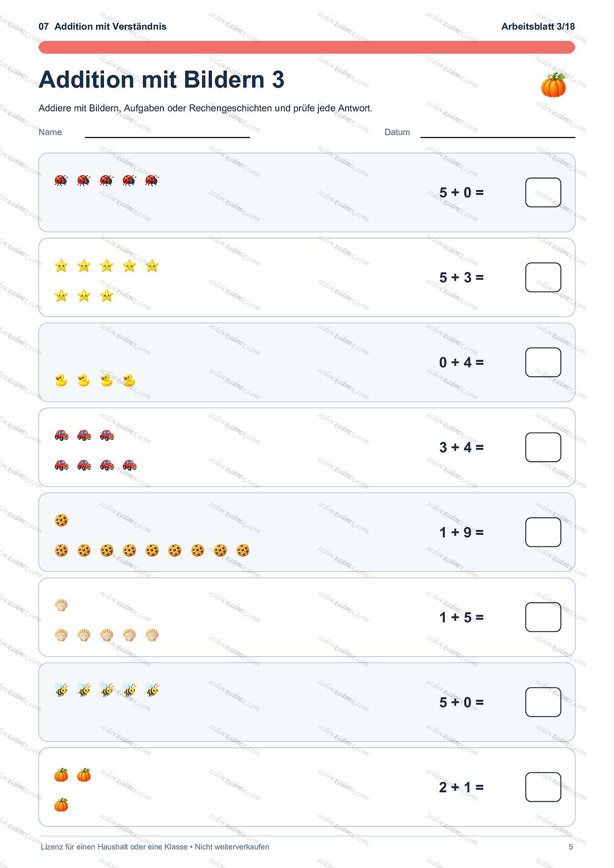Click the answer box for 5 + 3
The height and width of the screenshot is (868, 614).
click(x=543, y=277)
